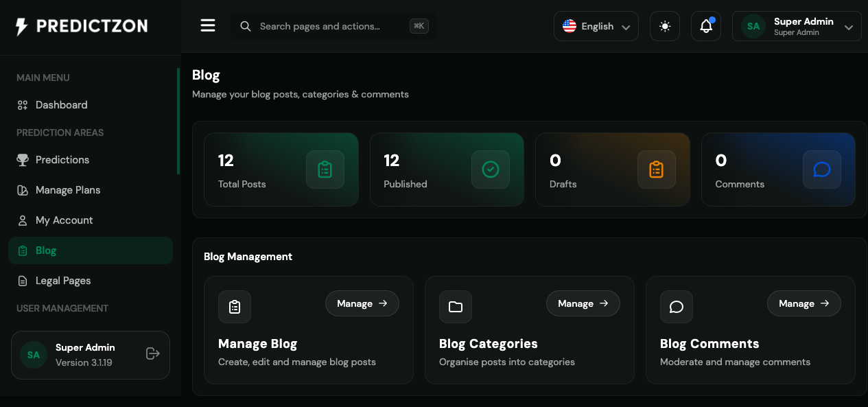This screenshot has height=407, width=868.
Task: Click the US flag icon
Action: tap(570, 26)
